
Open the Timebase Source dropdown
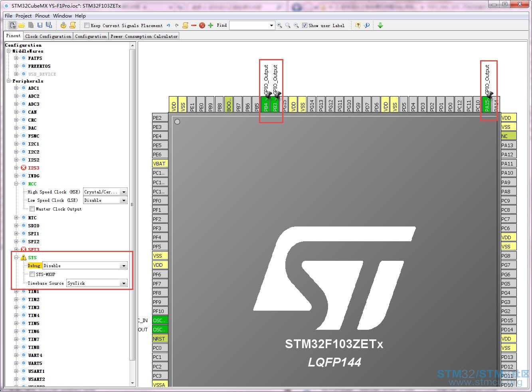click(x=124, y=284)
